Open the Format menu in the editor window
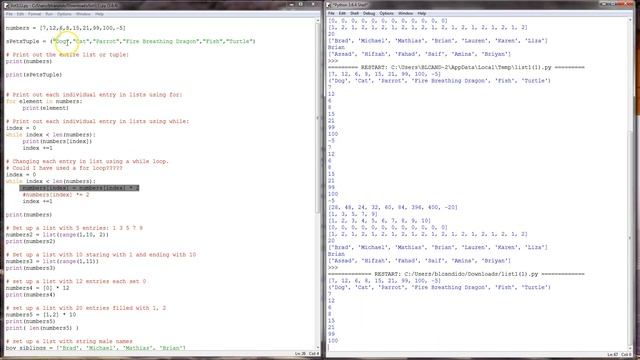640x360 pixels. click(x=34, y=14)
